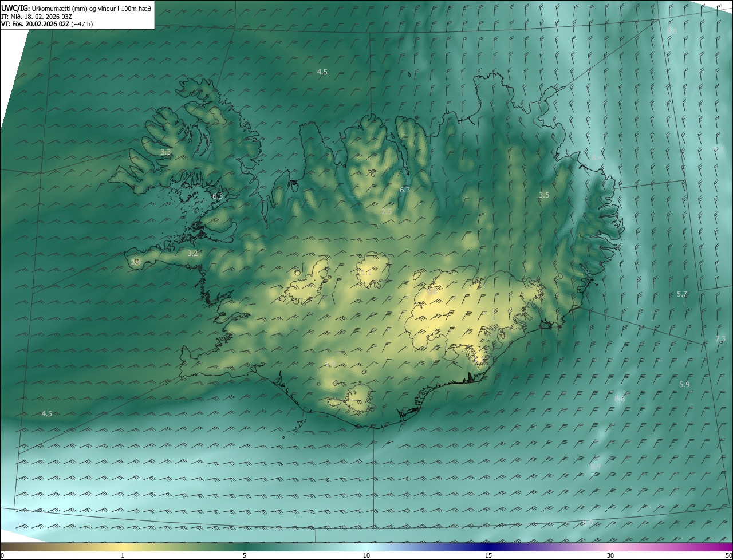Click the "IT: Mið. 18. 02. 2026 03Z" line
This screenshot has width=733, height=560.
pyautogui.click(x=37, y=17)
